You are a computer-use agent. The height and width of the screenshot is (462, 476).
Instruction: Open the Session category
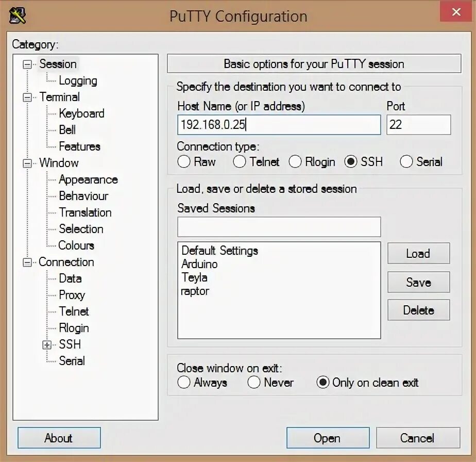(58, 64)
